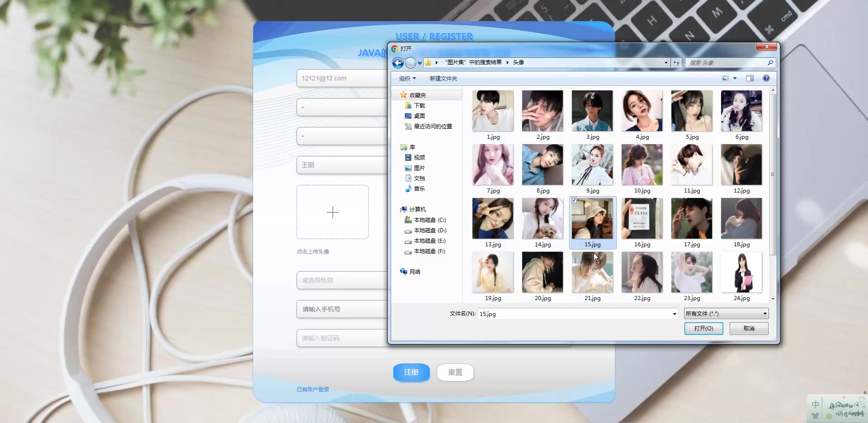Click the Forward navigation arrow in dialog
The width and height of the screenshot is (868, 423).
pos(410,63)
